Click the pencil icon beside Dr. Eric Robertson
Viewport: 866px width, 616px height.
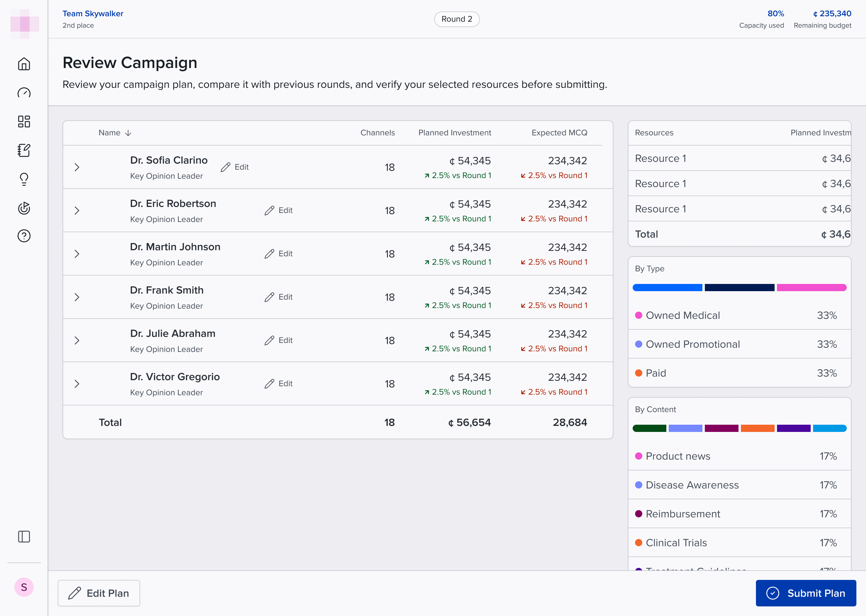(269, 211)
